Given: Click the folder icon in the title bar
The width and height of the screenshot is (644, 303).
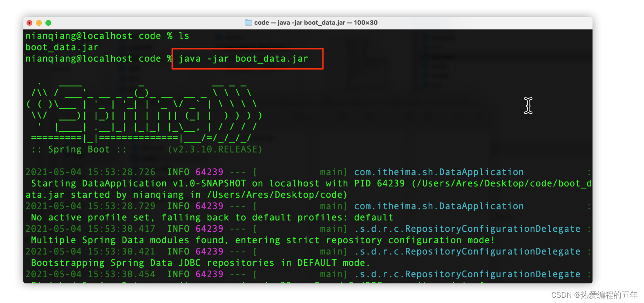Looking at the screenshot, I should point(248,22).
